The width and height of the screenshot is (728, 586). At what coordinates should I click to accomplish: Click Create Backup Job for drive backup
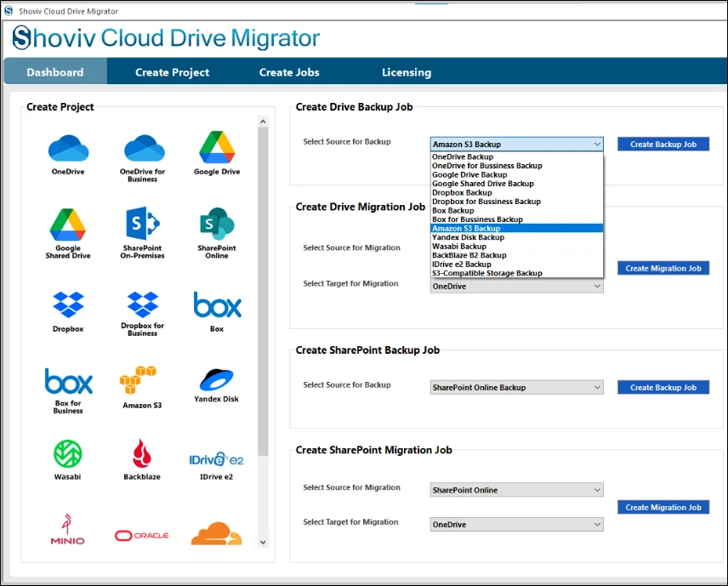tap(663, 145)
